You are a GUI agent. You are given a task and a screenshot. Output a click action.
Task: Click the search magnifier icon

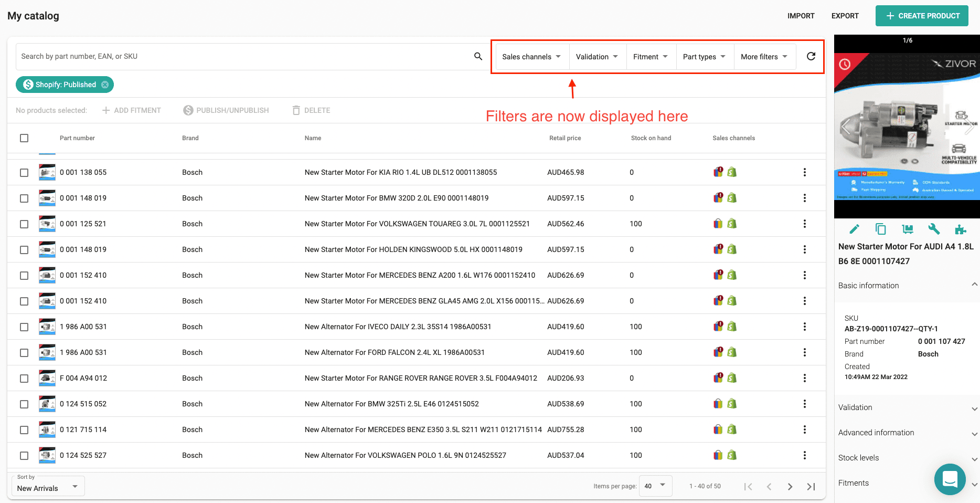[478, 56]
